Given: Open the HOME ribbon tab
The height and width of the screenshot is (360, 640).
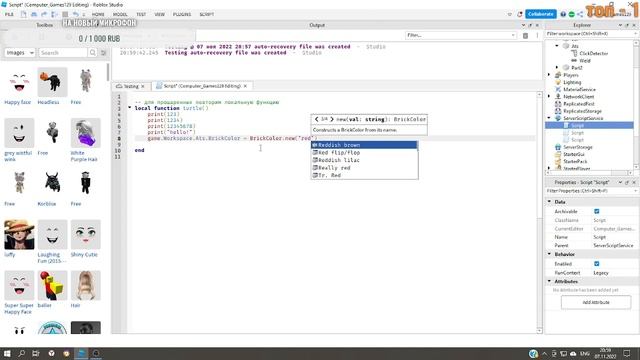Looking at the screenshot, I should (98, 14).
